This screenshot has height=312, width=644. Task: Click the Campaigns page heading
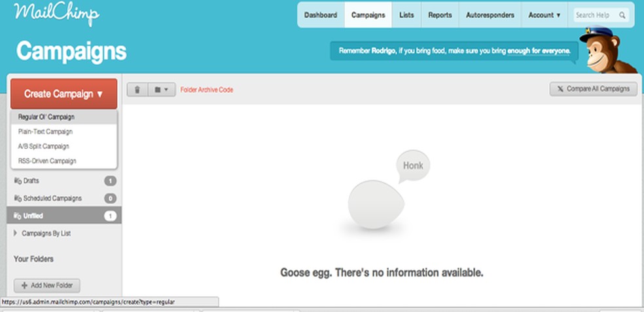[x=71, y=51]
